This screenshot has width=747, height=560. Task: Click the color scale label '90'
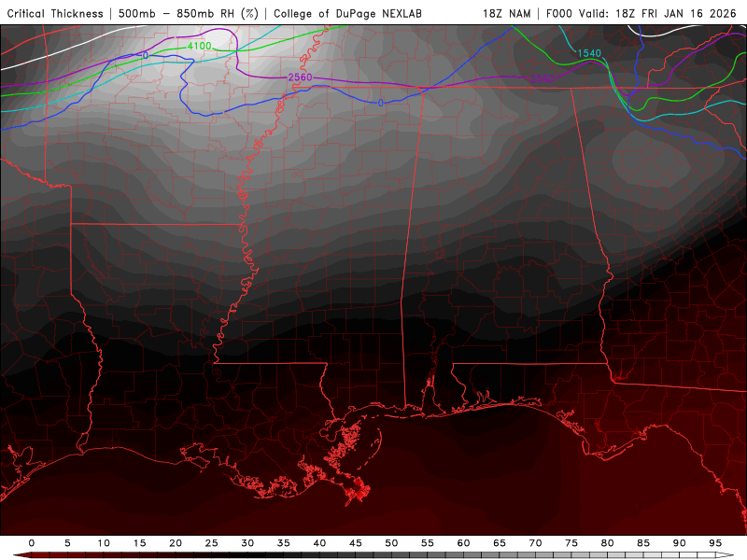click(680, 543)
